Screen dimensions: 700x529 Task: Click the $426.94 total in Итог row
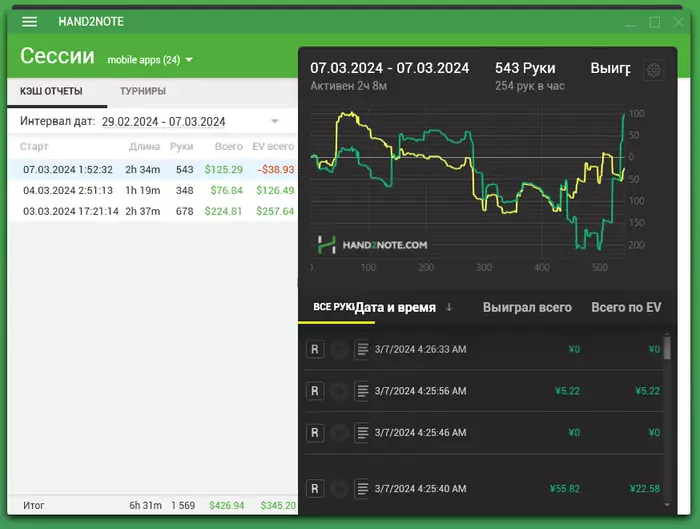[x=227, y=505]
